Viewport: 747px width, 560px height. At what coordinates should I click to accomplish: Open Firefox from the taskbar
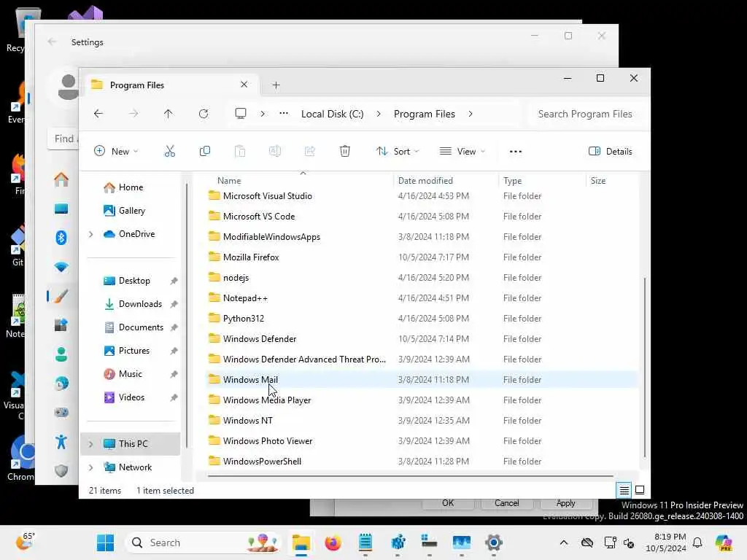333,542
